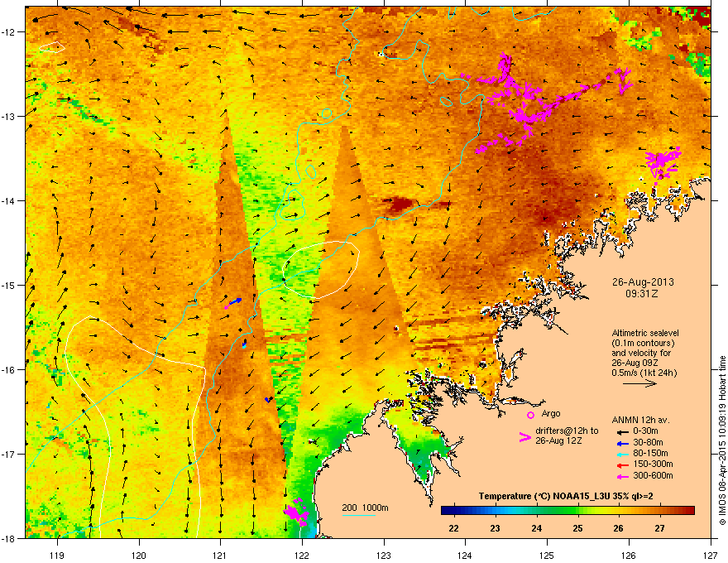Click the cyan 80-150m arrow in legend

(622, 454)
